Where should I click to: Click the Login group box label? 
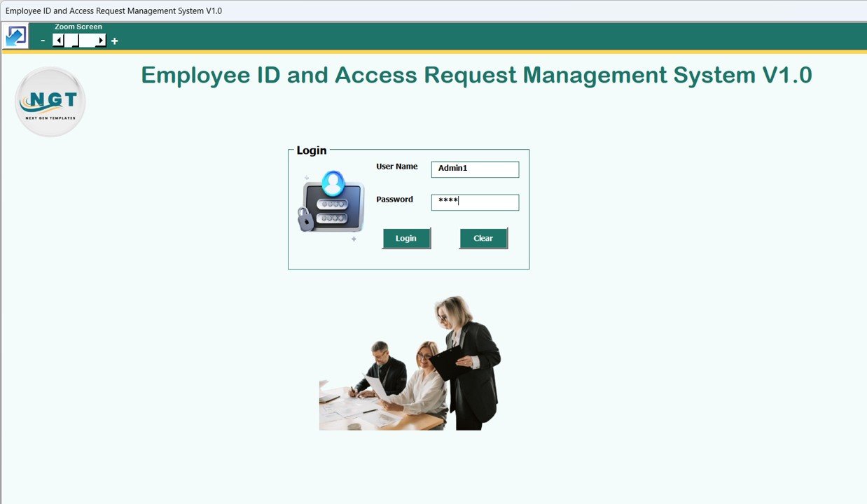(x=310, y=150)
